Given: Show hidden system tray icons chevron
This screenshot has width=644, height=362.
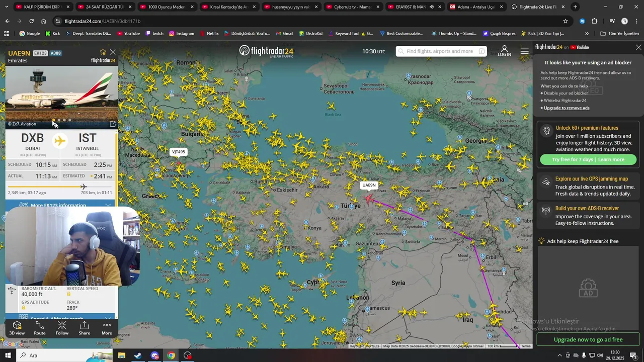Looking at the screenshot, I should 559,355.
